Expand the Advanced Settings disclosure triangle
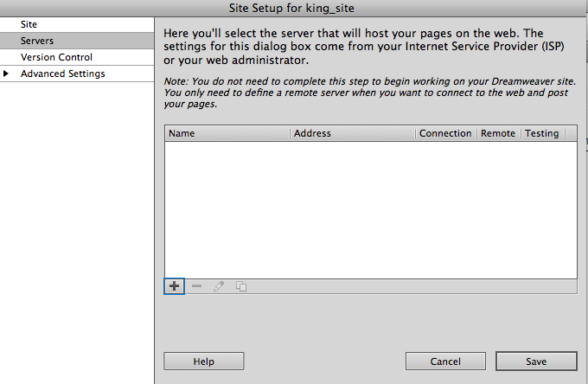This screenshot has width=588, height=384. 7,74
